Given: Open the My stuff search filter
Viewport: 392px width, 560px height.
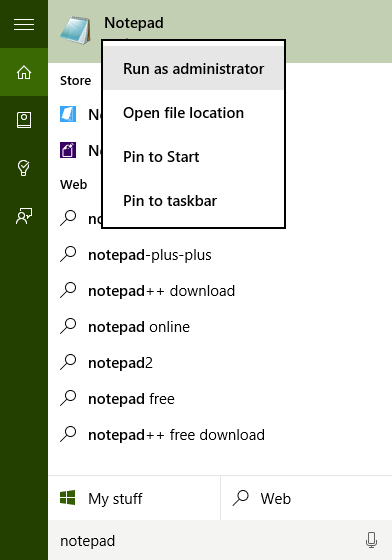Looking at the screenshot, I should click(x=134, y=498).
